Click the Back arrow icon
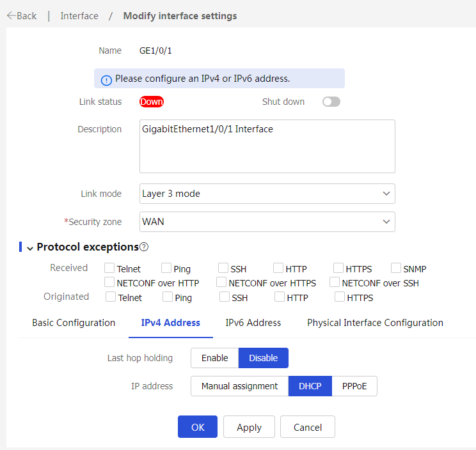 tap(12, 15)
